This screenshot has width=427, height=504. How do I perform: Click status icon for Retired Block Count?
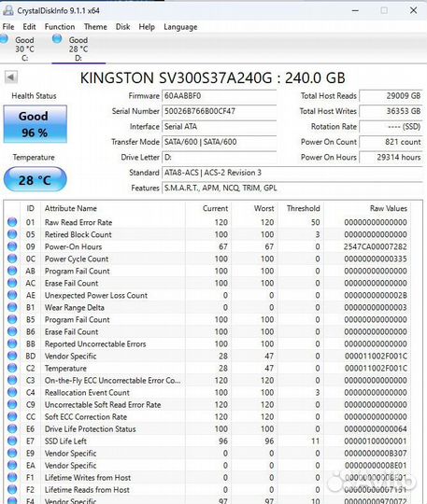click(12, 234)
